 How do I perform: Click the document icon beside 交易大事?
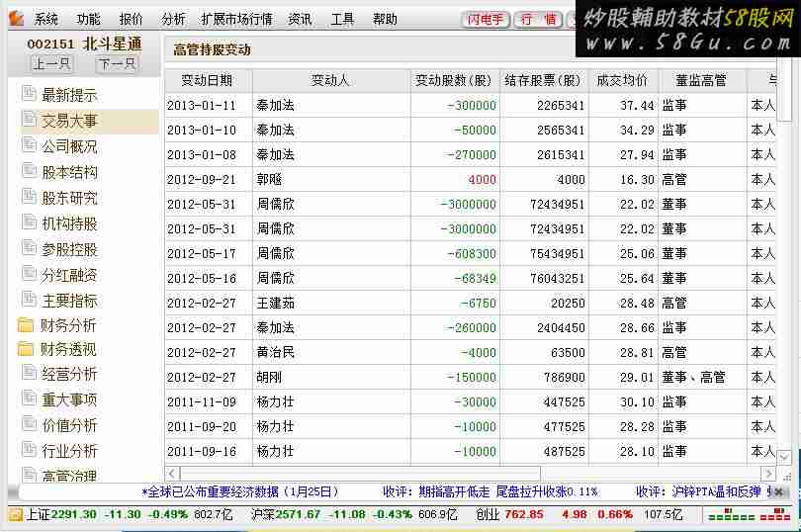29,119
